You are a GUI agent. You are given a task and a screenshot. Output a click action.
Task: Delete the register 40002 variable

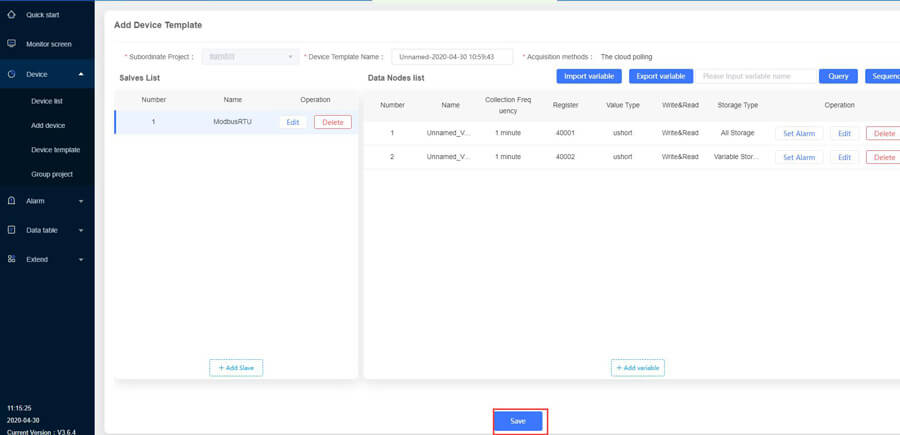[x=883, y=157]
